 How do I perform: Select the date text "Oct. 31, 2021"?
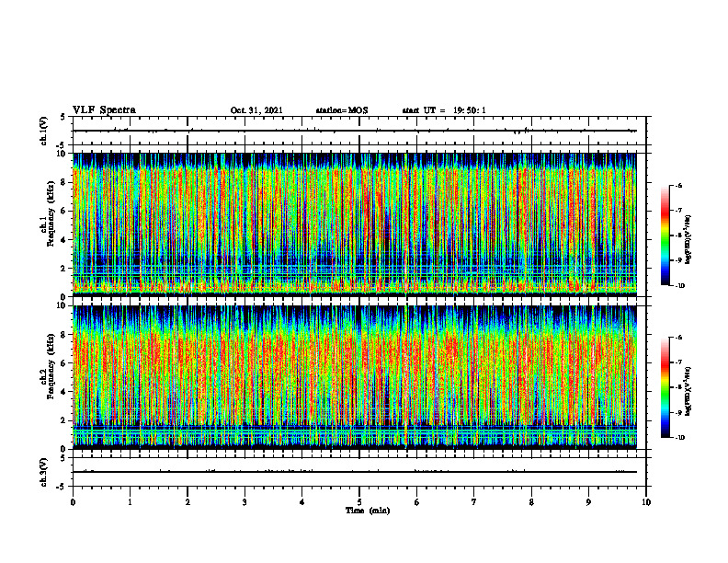[256, 110]
